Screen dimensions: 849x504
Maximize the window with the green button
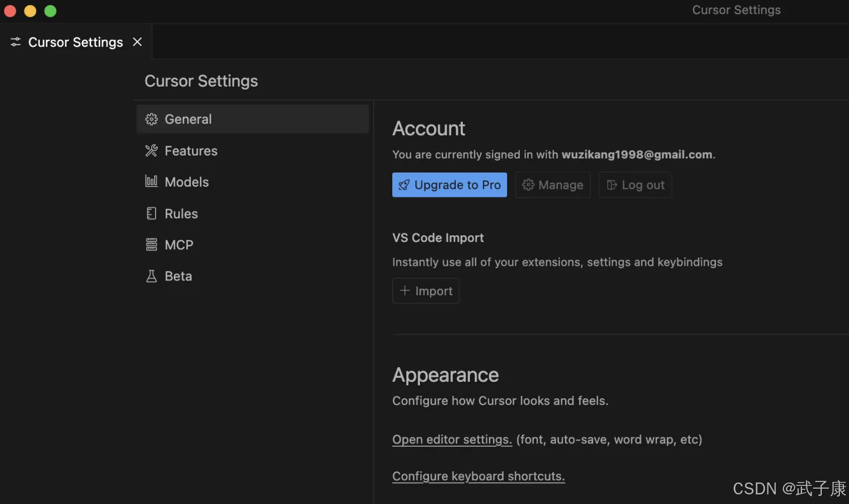pos(50,11)
